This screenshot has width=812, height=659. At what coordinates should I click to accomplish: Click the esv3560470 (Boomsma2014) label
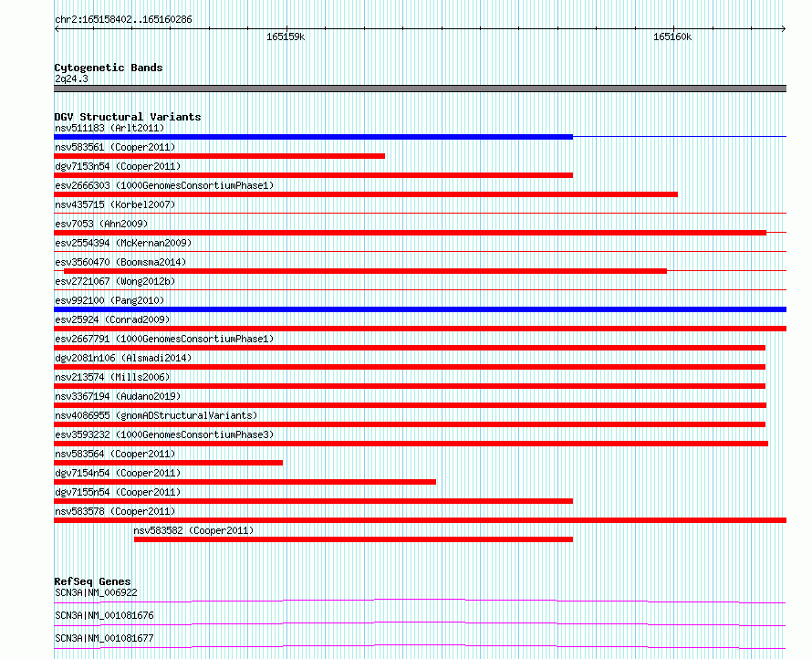120,262
